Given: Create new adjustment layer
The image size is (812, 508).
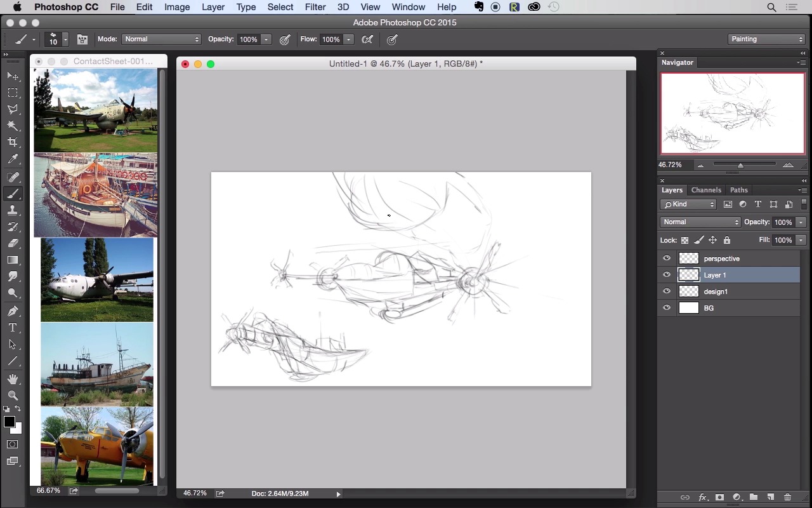Looking at the screenshot, I should [x=737, y=497].
